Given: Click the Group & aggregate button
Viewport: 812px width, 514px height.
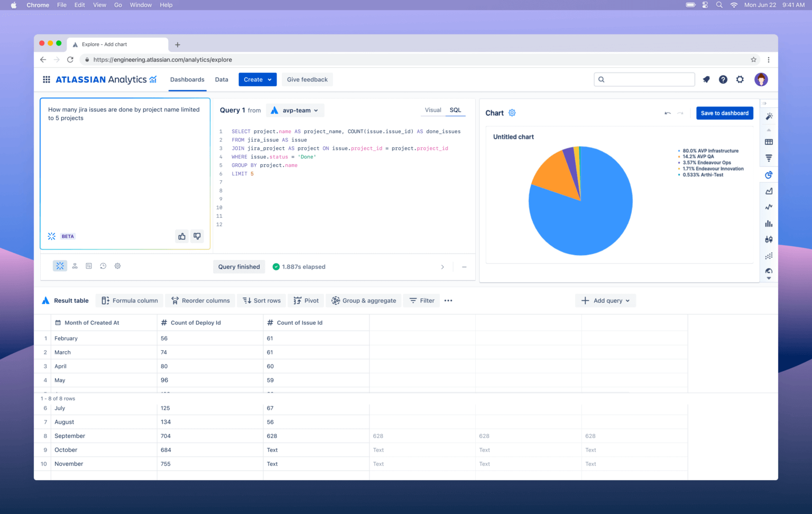Looking at the screenshot, I should click(x=364, y=301).
